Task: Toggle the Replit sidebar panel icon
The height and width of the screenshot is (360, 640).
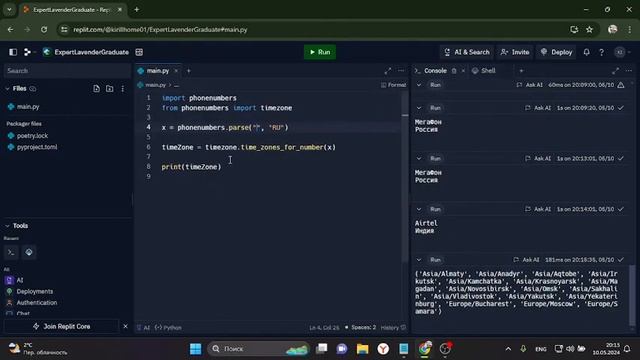Action: coord(13,52)
